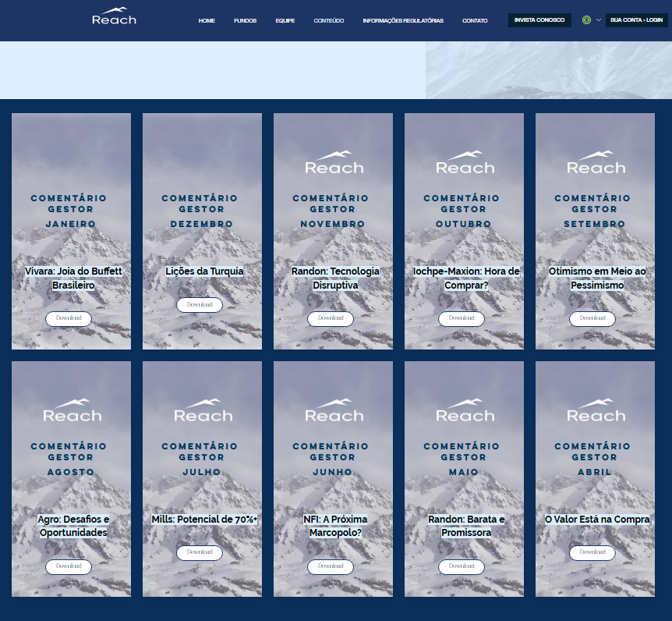This screenshot has height=621, width=672.
Task: Open INFORMAÇÕES REGULATÓRIAS menu item
Action: [x=403, y=20]
